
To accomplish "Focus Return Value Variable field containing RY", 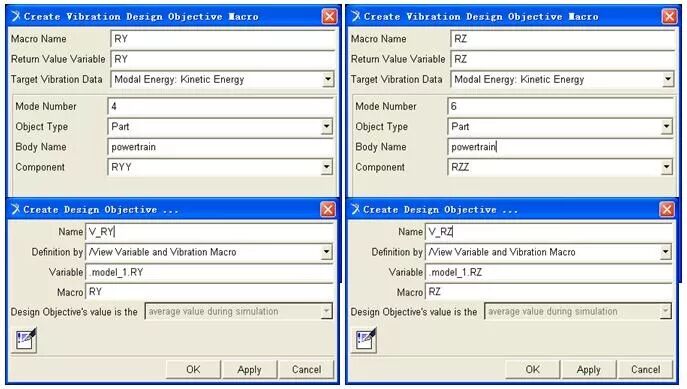I will pos(223,59).
